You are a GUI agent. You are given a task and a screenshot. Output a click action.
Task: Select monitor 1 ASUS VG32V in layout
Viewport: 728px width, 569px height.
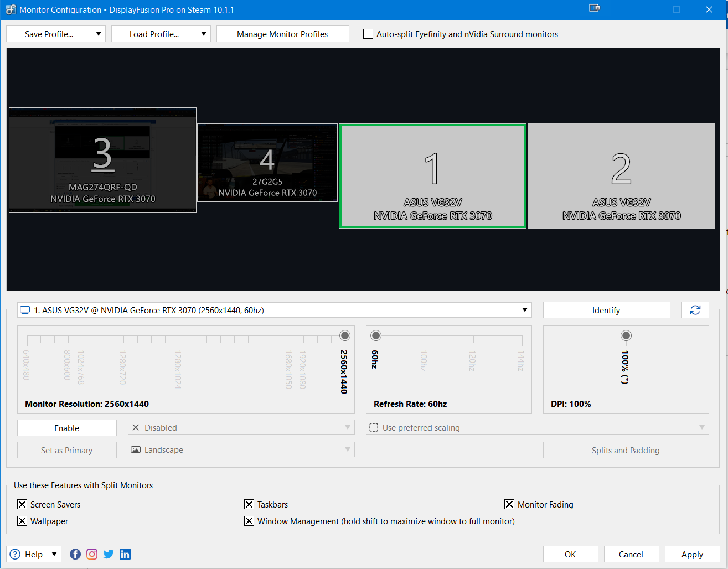tap(432, 176)
